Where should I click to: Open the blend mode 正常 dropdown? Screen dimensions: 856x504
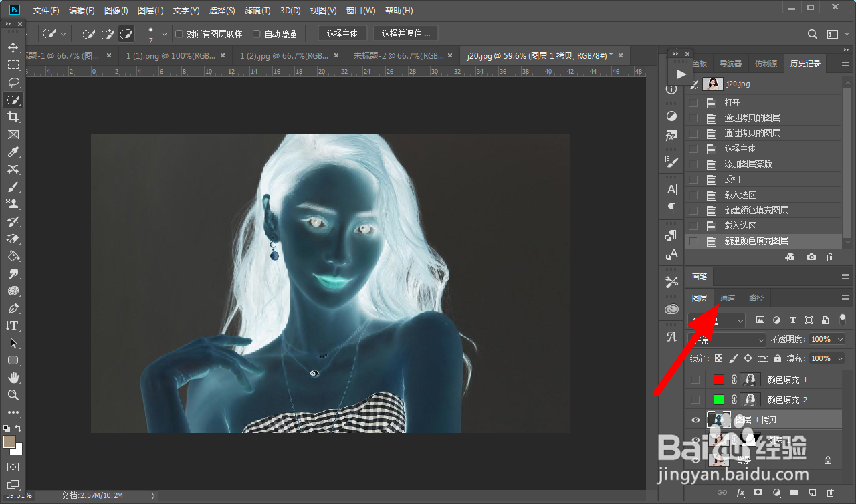728,340
